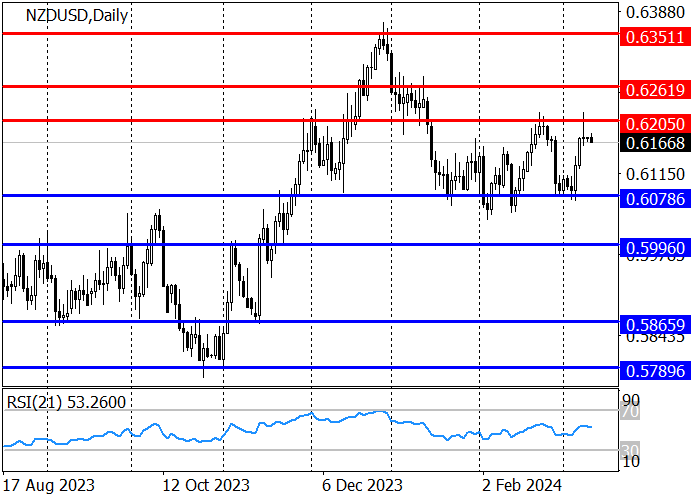Click the RSI scale value 90
700x500 pixels.
631,400
